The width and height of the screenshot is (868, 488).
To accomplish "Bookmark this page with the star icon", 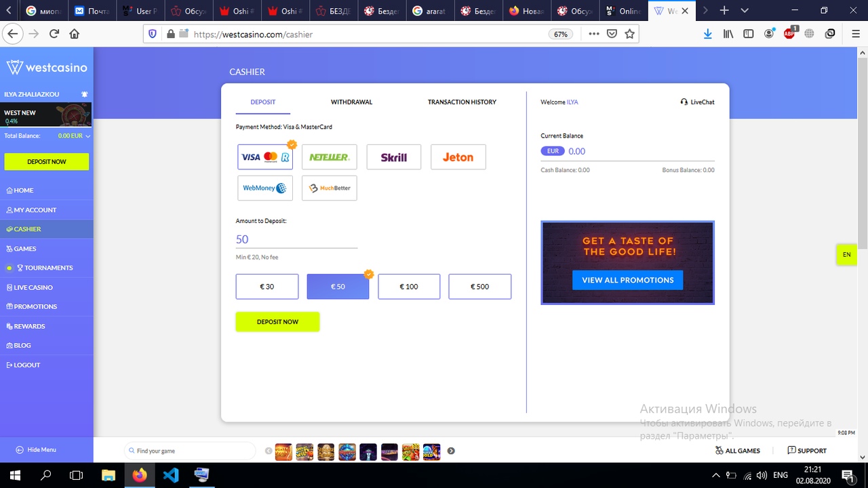I will coord(629,34).
